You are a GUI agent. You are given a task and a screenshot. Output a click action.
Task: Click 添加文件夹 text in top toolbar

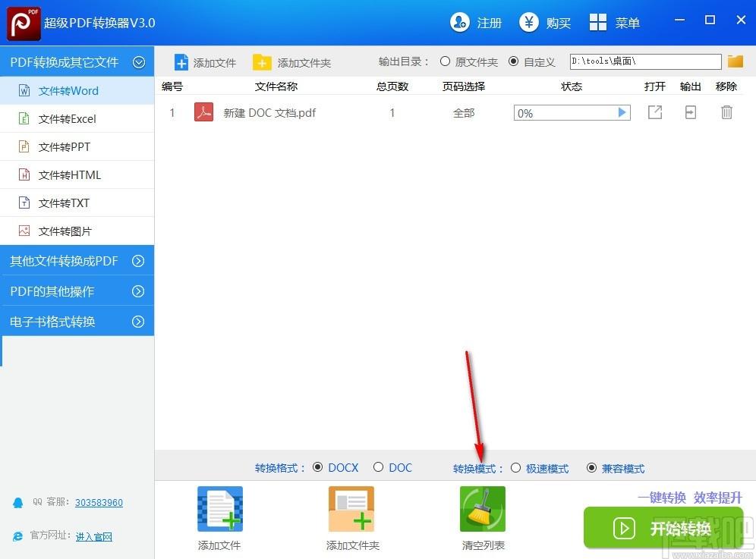pos(304,63)
